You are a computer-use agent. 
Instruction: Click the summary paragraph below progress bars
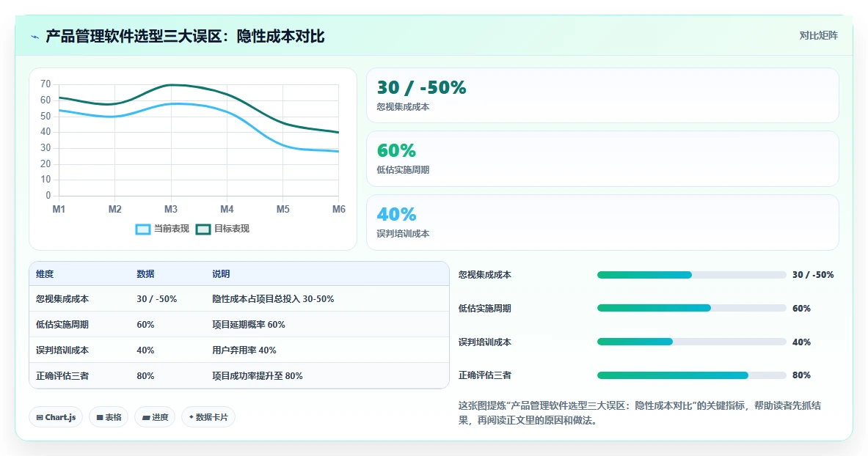point(639,413)
